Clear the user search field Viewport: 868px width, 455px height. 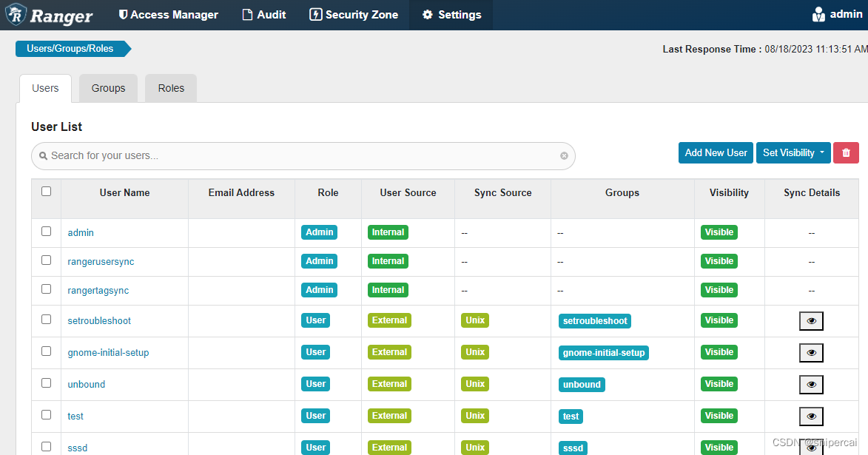[564, 155]
